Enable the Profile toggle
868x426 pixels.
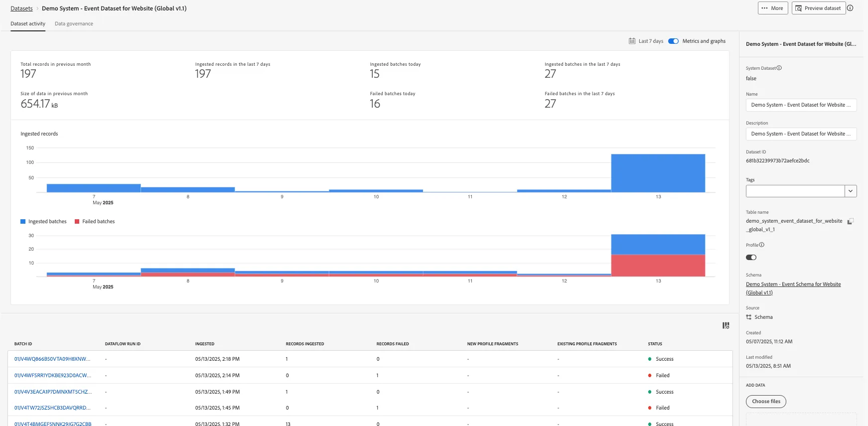(751, 257)
